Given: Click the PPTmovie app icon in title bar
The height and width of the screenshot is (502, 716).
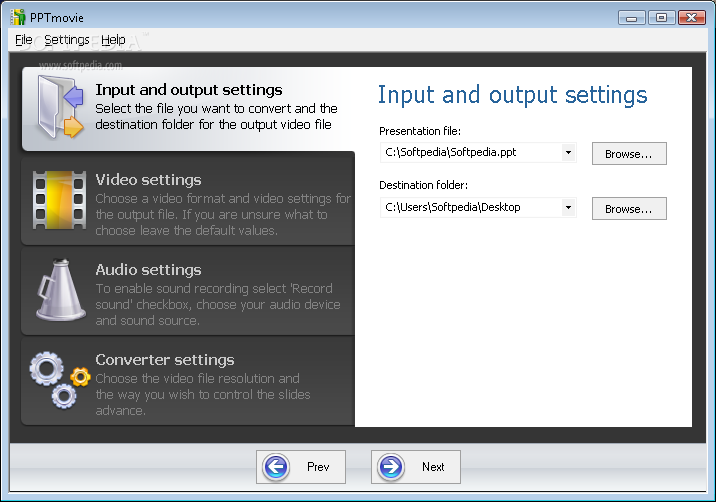Looking at the screenshot, I should [x=18, y=17].
